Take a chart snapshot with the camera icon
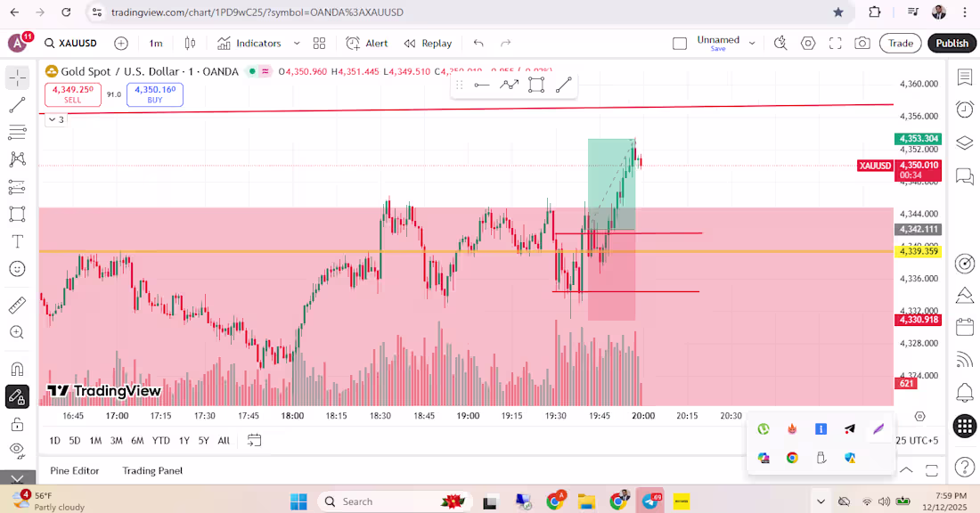The image size is (980, 513). click(862, 43)
